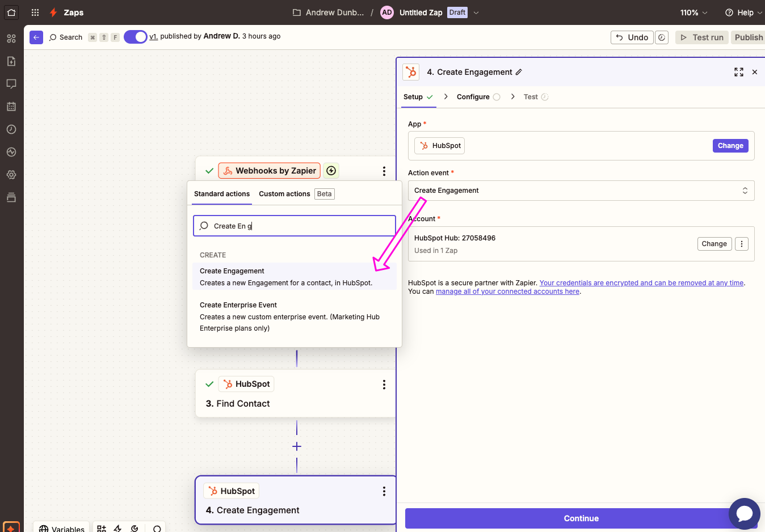This screenshot has width=765, height=532.
Task: Click the Publish button
Action: click(748, 37)
